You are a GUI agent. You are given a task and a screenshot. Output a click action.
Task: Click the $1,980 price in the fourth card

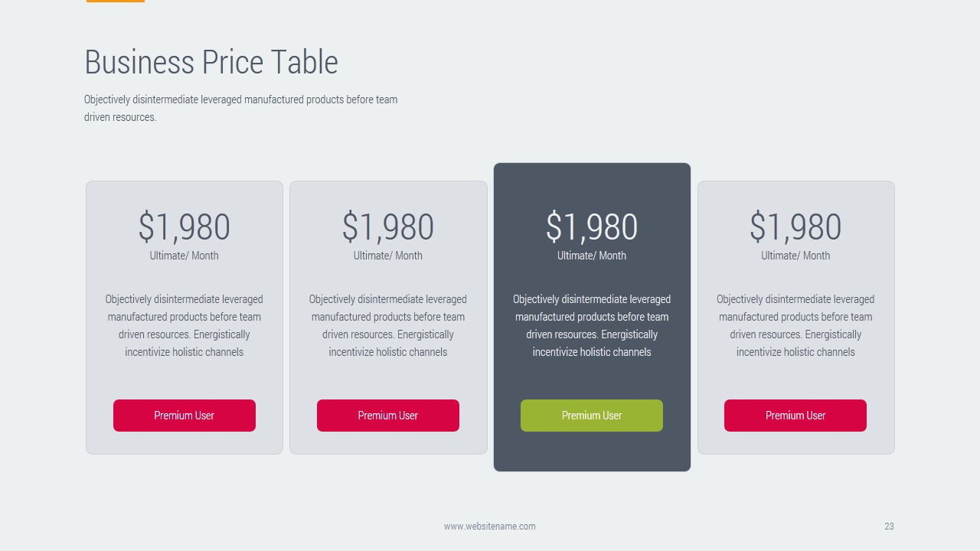click(795, 227)
